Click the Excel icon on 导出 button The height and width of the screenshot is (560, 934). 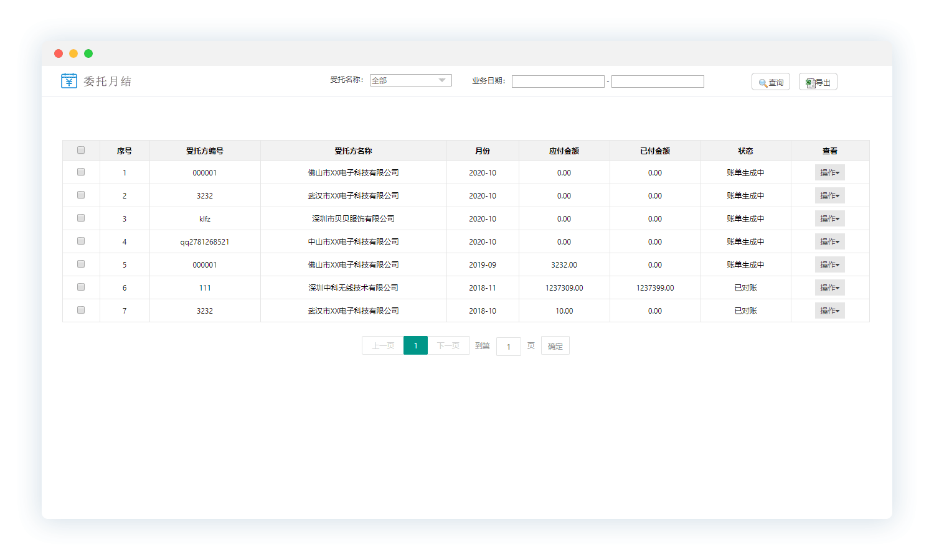click(x=809, y=83)
